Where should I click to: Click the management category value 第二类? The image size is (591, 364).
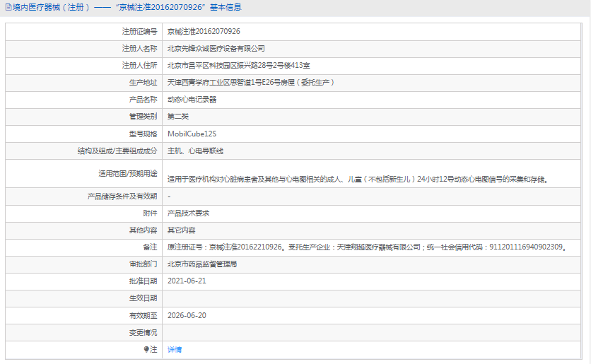[178, 117]
